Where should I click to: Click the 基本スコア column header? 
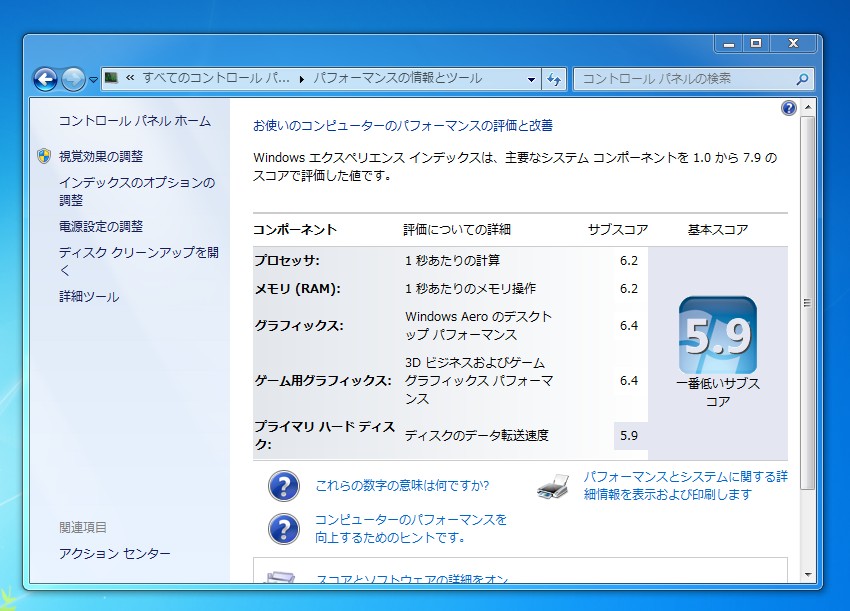718,230
